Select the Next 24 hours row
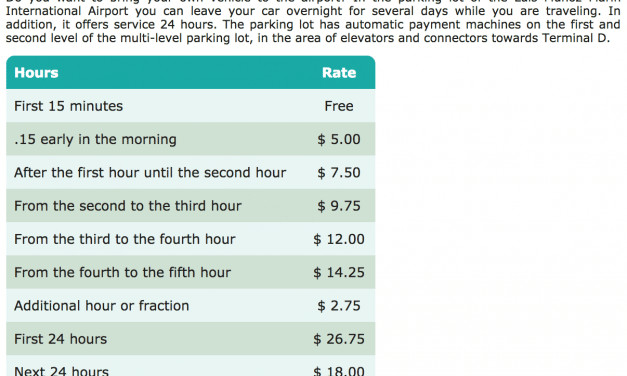The image size is (627, 376). point(191,366)
